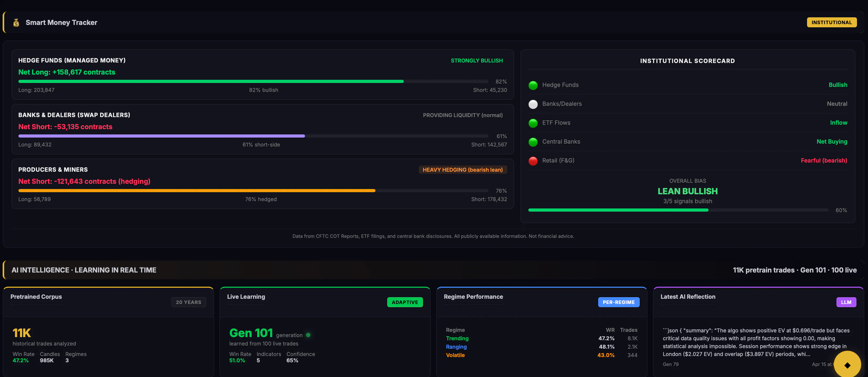Click the 985K Candles value

pos(47,360)
